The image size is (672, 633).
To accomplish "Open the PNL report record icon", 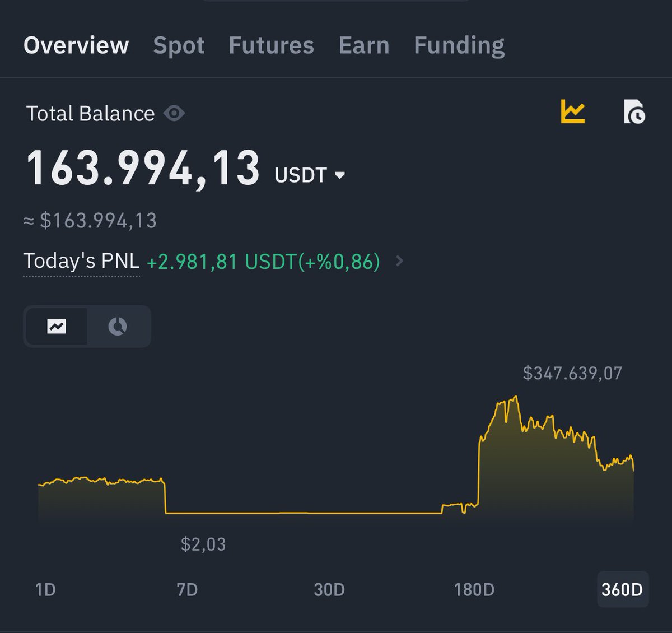I will (633, 112).
